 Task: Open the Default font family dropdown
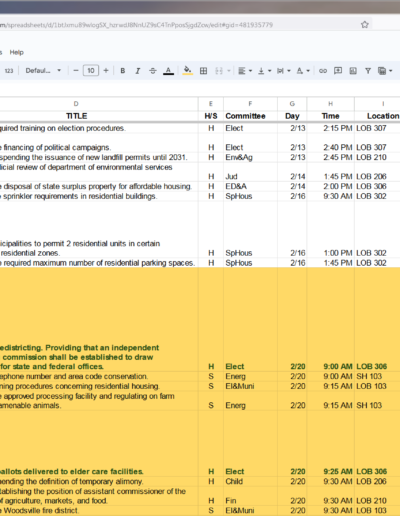click(43, 71)
